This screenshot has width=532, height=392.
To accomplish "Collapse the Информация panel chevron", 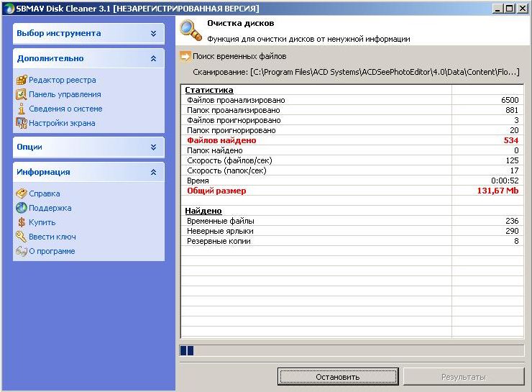I will [153, 172].
